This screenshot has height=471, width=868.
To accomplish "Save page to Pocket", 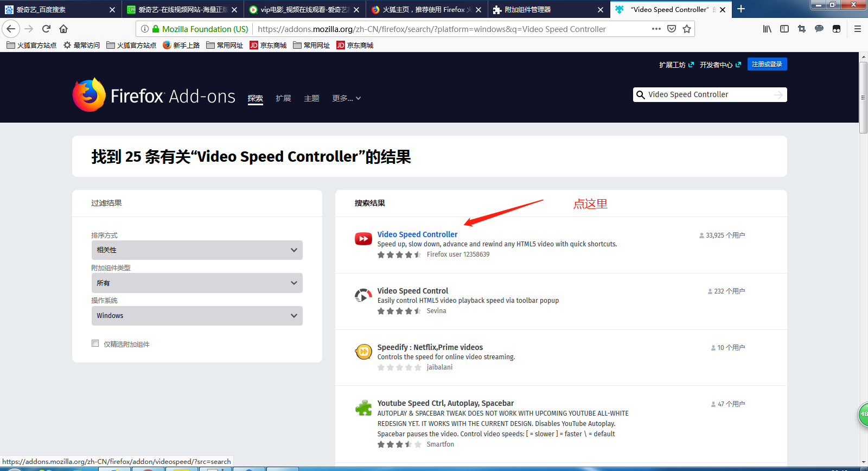I will (672, 29).
